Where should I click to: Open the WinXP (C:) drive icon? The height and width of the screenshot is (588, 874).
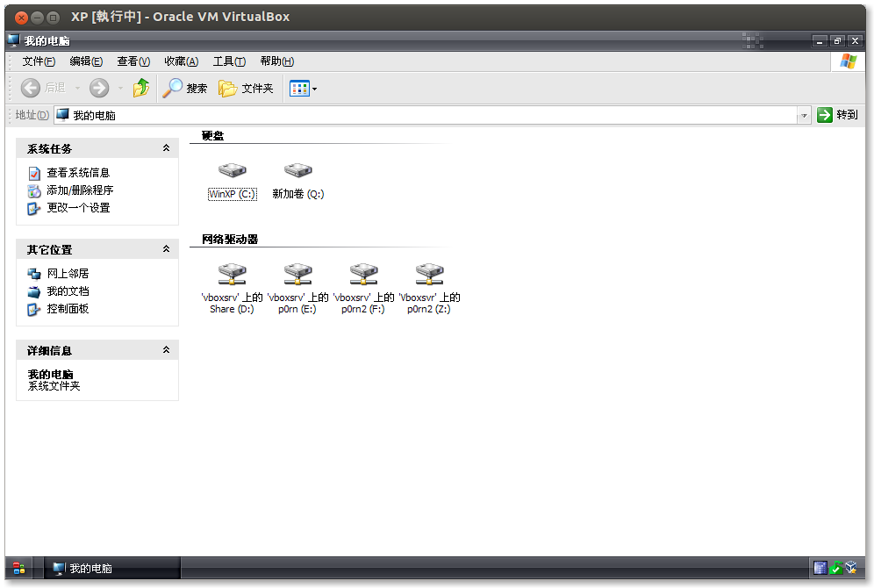pyautogui.click(x=232, y=170)
